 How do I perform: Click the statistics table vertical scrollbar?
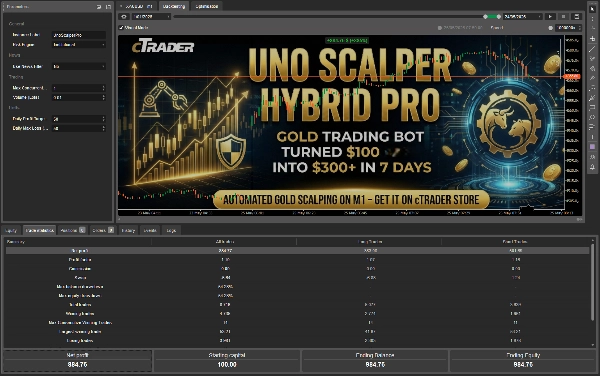[x=592, y=281]
